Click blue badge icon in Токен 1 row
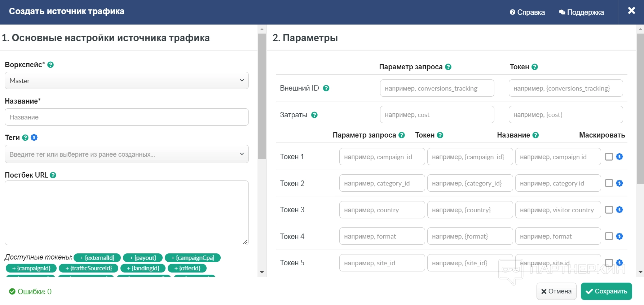Screen dimensions: 644x305 [x=619, y=157]
